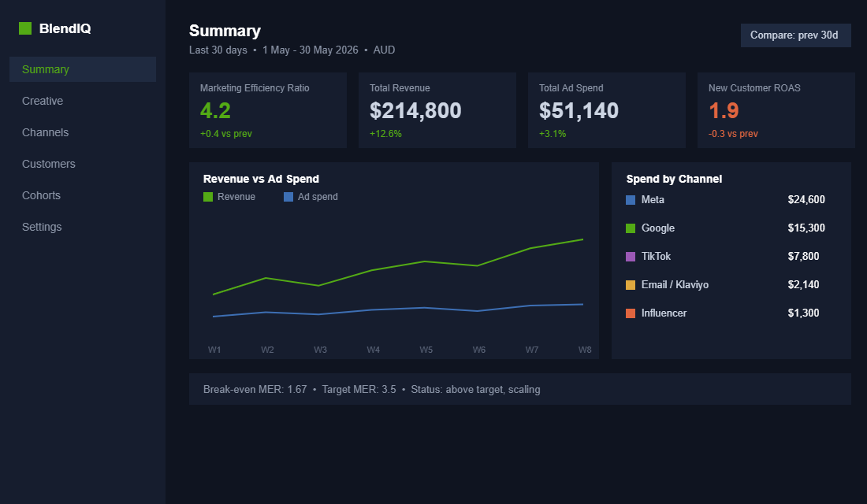Viewport: 867px width, 504px height.
Task: Select the Total Ad Spend card
Action: click(607, 110)
